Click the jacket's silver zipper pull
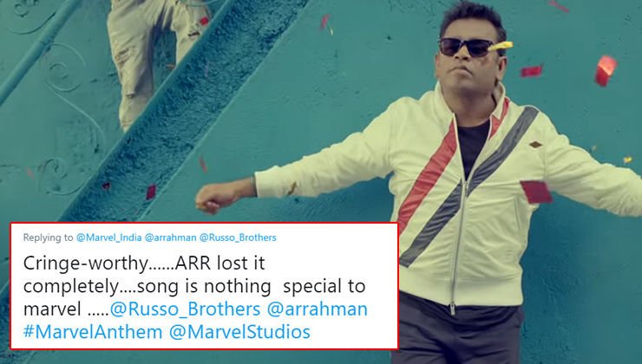This screenshot has width=642, height=364. [x=452, y=308]
